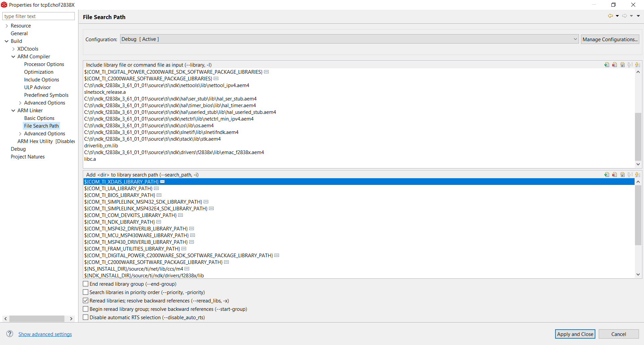Click the Add icon for include library list
644x345 pixels.
click(x=606, y=65)
